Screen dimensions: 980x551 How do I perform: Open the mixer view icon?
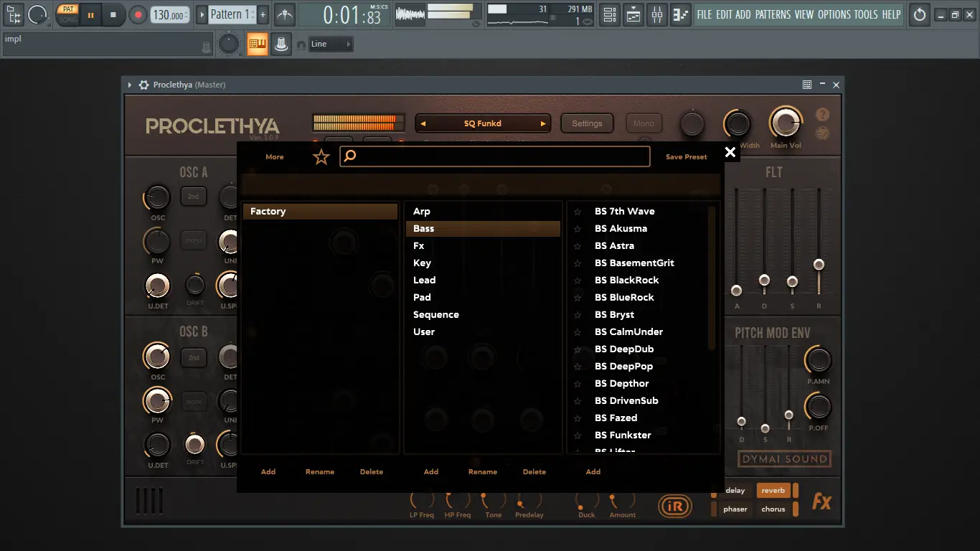657,14
